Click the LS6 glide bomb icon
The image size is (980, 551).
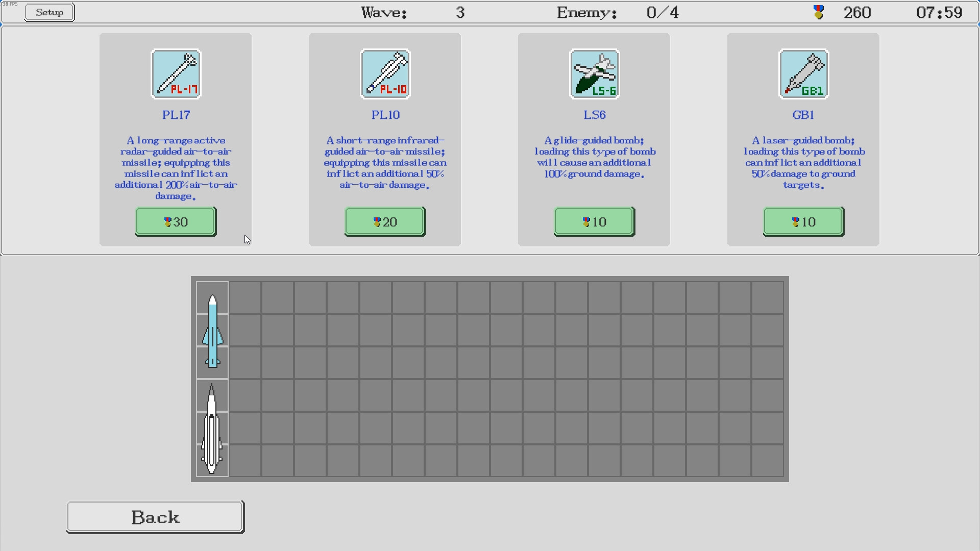594,74
